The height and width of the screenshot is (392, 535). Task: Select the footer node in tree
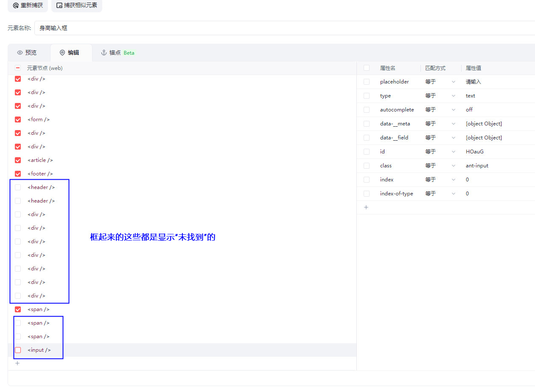pos(40,174)
